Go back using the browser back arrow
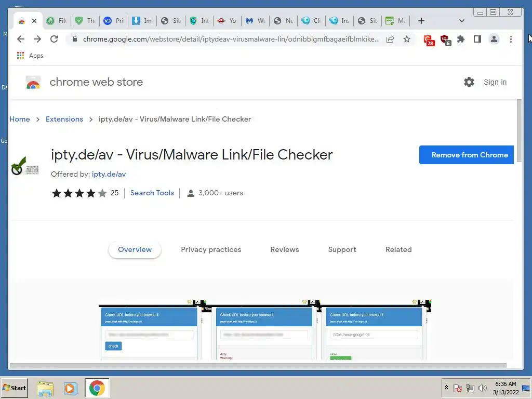The height and width of the screenshot is (399, 532). click(x=21, y=39)
